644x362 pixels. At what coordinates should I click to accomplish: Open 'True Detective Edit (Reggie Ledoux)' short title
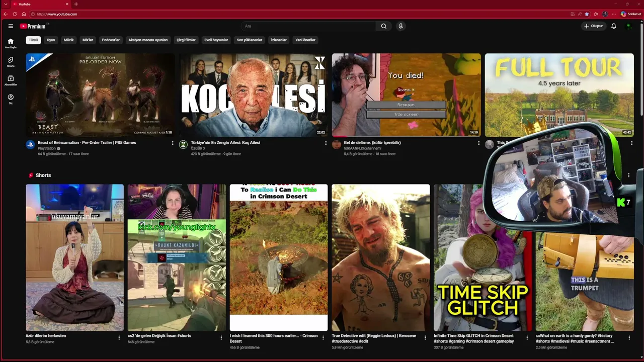click(x=375, y=338)
